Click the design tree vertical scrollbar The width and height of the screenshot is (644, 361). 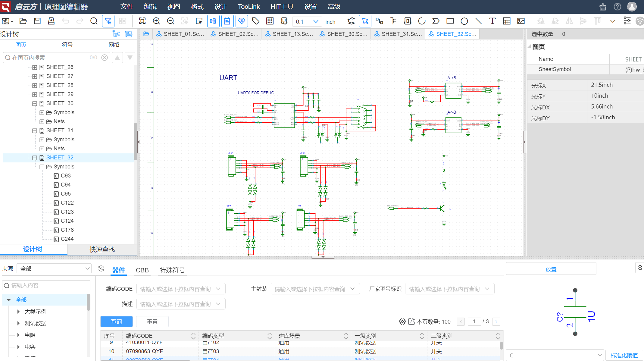[135, 142]
